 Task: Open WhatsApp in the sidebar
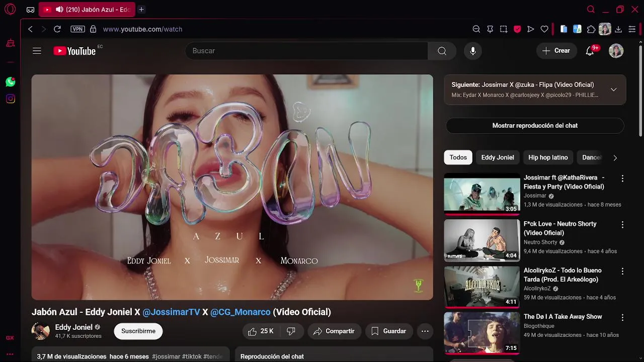(11, 81)
